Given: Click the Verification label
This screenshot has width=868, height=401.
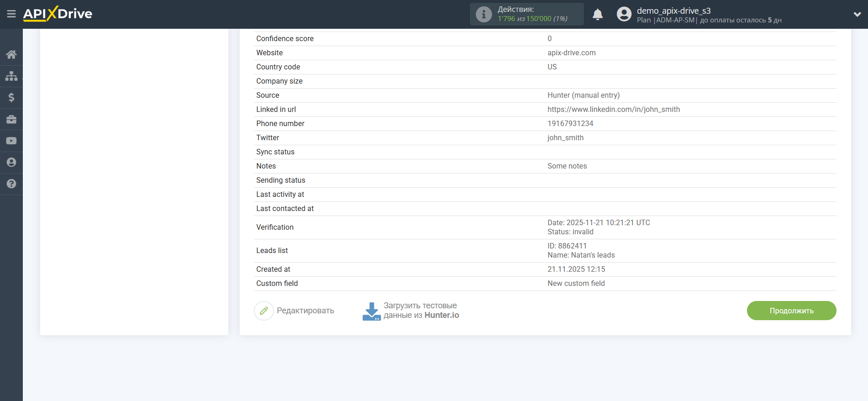Looking at the screenshot, I should 275,227.
